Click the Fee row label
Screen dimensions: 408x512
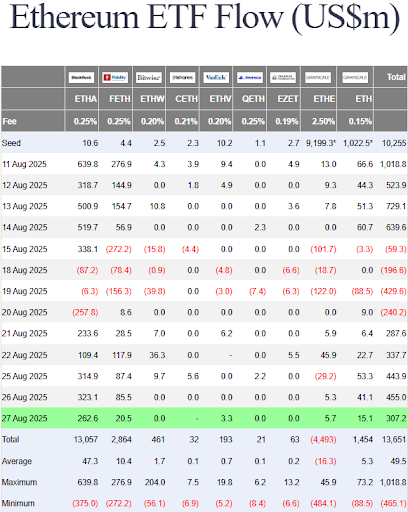tap(9, 121)
